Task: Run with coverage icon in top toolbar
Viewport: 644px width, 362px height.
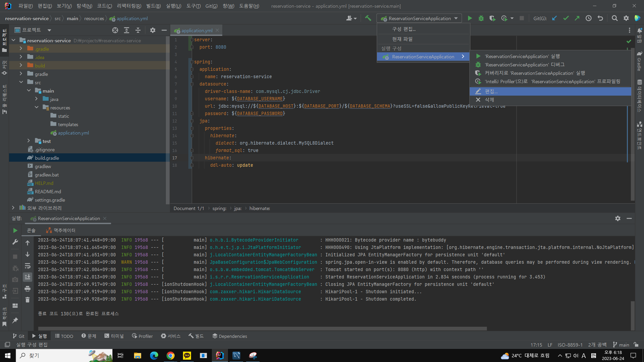Action: pos(492,18)
